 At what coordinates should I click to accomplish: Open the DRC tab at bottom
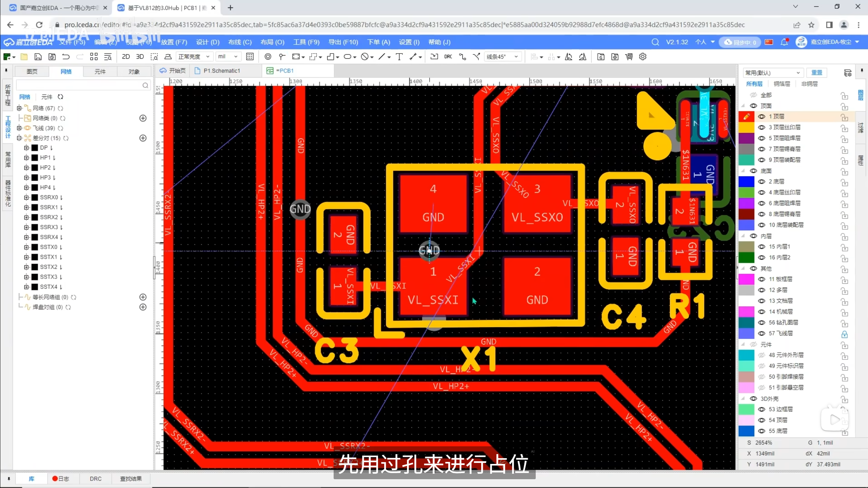[x=95, y=479]
